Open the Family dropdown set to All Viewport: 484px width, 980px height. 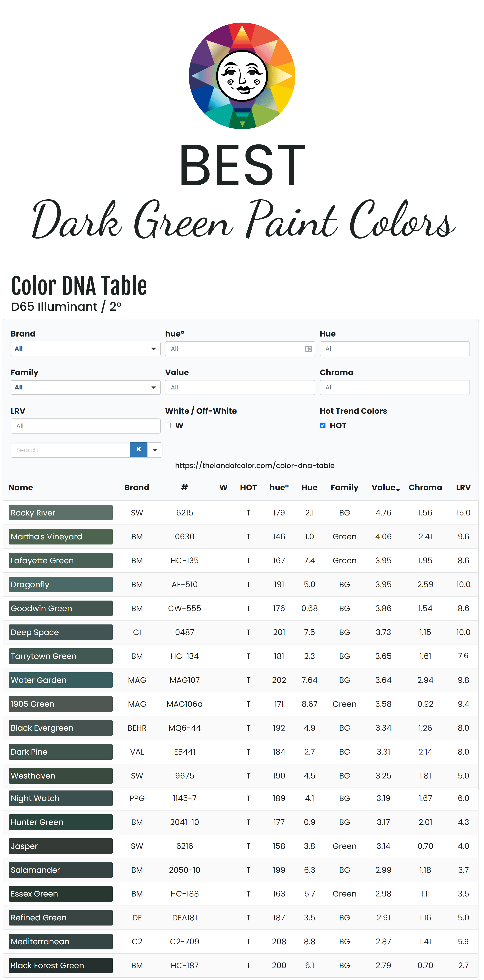click(x=86, y=387)
